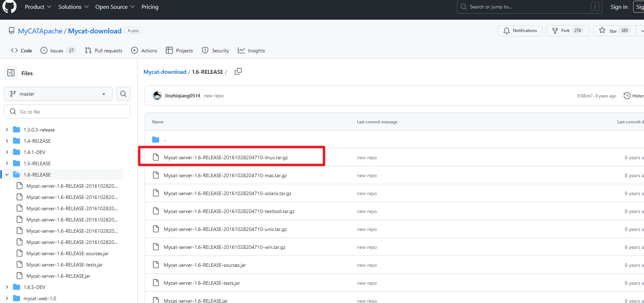The image size is (644, 303).
Task: Open the Security tab
Action: coord(215,51)
